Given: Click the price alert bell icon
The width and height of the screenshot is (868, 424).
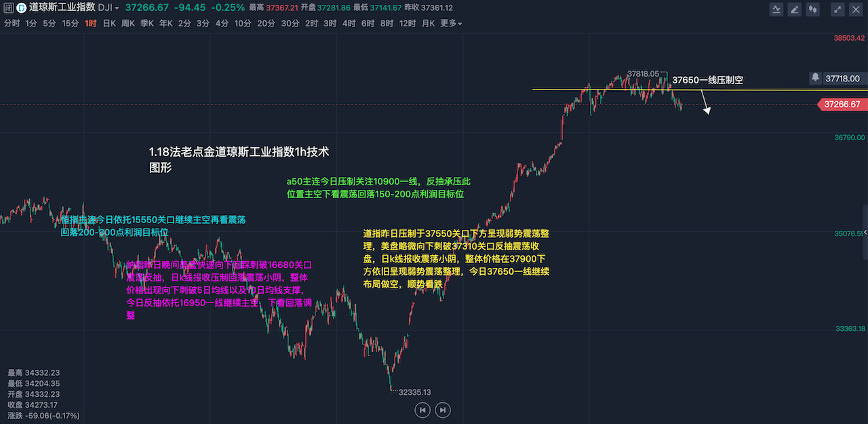Looking at the screenshot, I should point(815,79).
